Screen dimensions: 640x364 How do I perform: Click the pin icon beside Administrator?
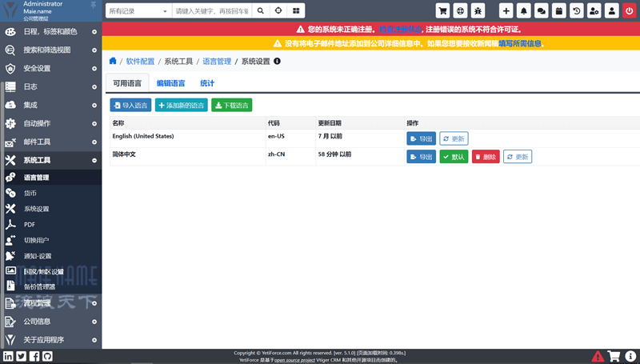coord(93,5)
